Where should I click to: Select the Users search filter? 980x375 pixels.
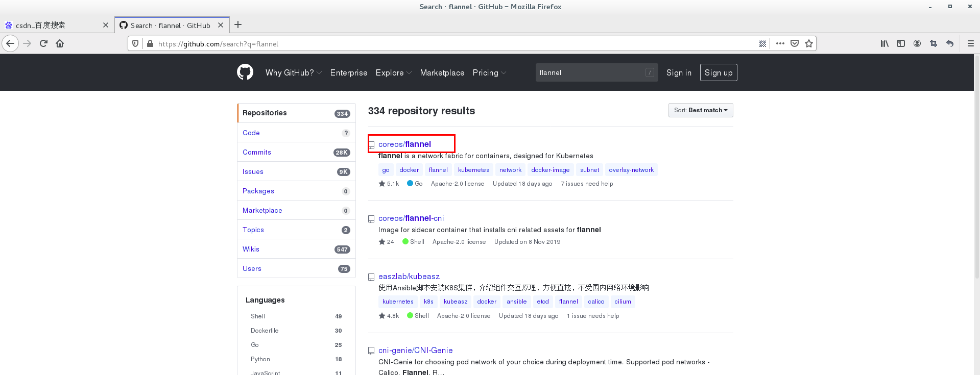[296, 268]
